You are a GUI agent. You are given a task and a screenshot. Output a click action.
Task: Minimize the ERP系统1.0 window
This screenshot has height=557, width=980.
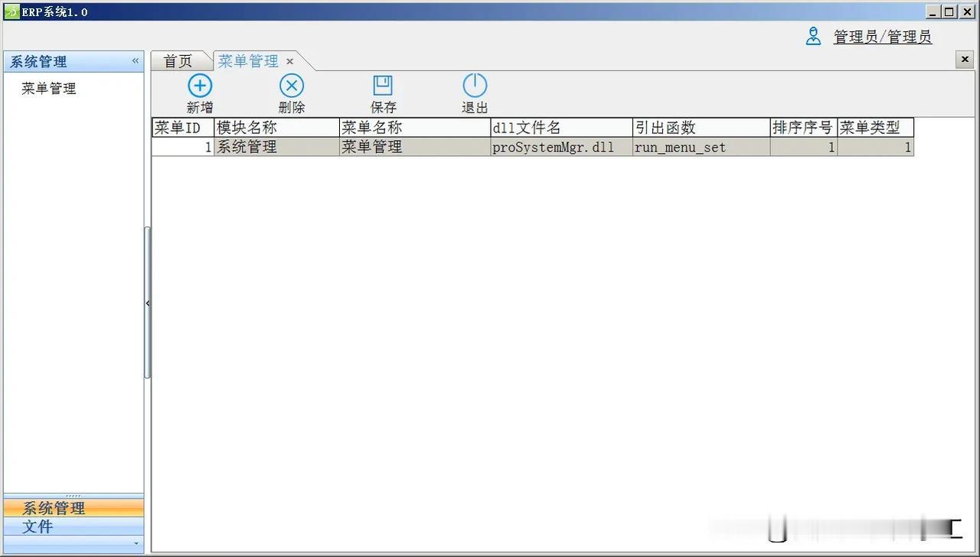click(933, 11)
